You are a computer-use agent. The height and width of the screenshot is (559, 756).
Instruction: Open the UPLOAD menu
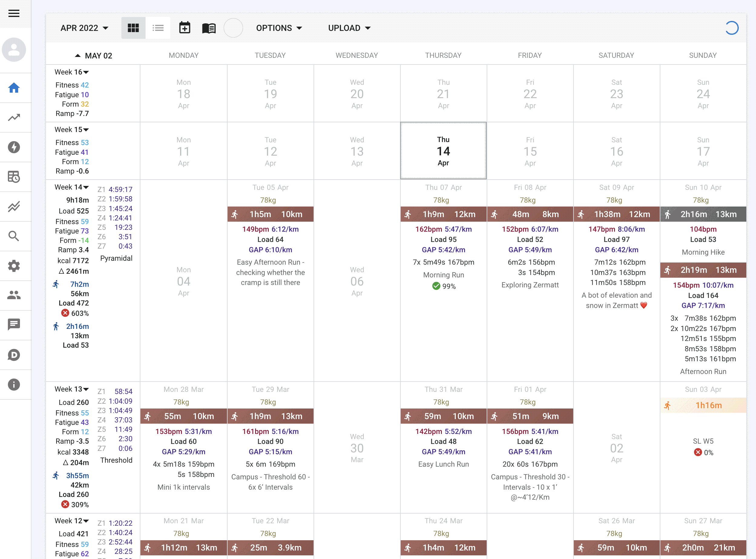[x=349, y=28]
